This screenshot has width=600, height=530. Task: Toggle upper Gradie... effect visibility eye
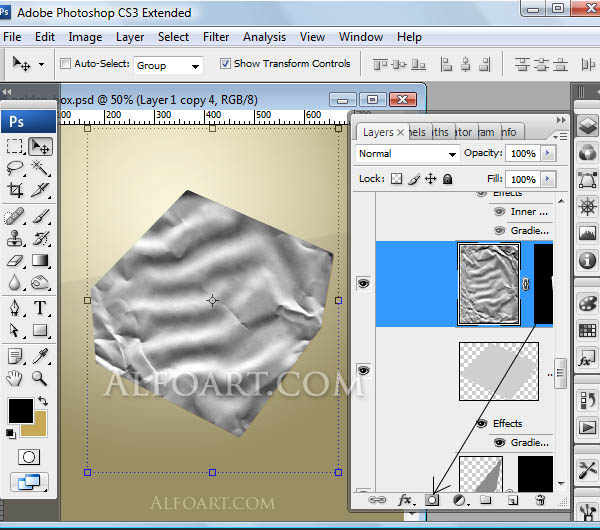[499, 231]
